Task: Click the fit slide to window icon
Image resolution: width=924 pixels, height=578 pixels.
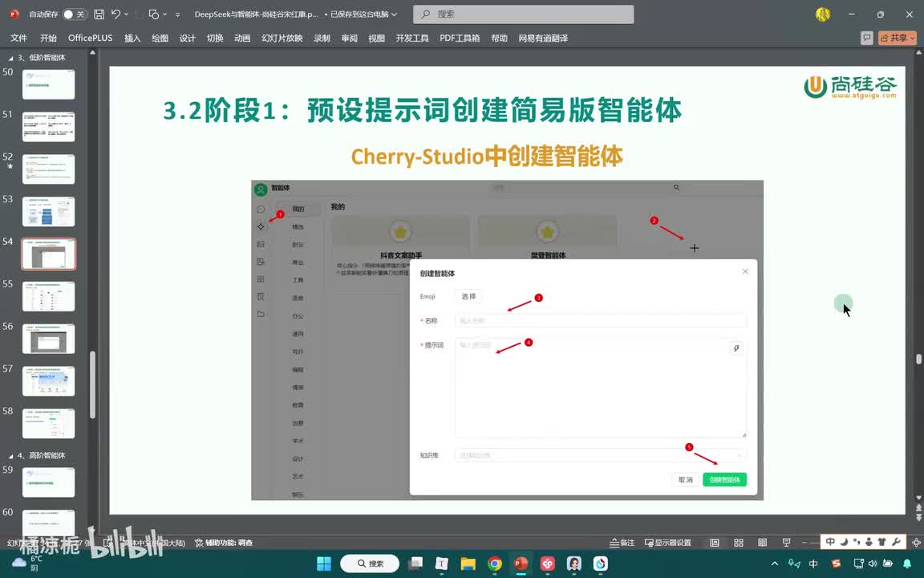Action: tap(916, 543)
